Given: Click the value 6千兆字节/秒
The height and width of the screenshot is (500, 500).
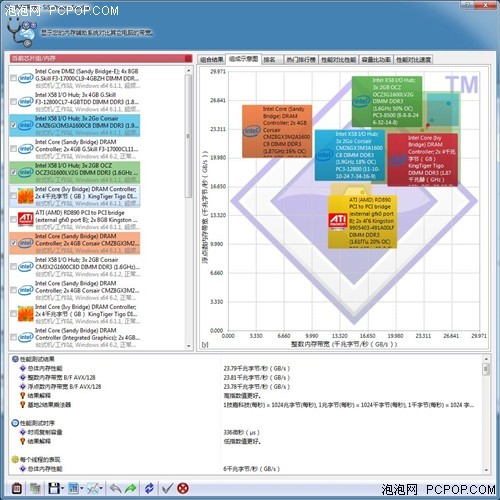Looking at the screenshot, I should pyautogui.click(x=251, y=469).
